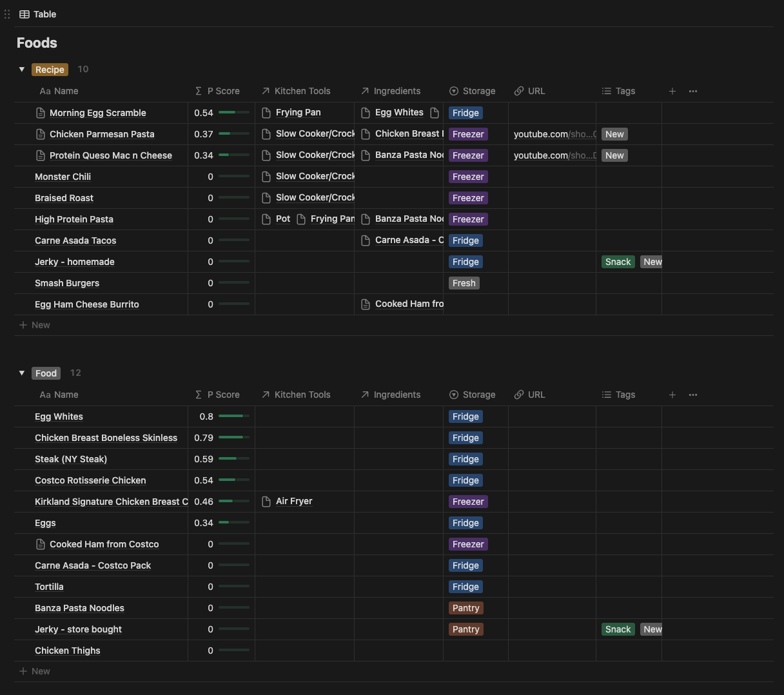Click the Snack tag in the Jerky - homemade row
Image resolution: width=784 pixels, height=695 pixels.
click(x=618, y=262)
